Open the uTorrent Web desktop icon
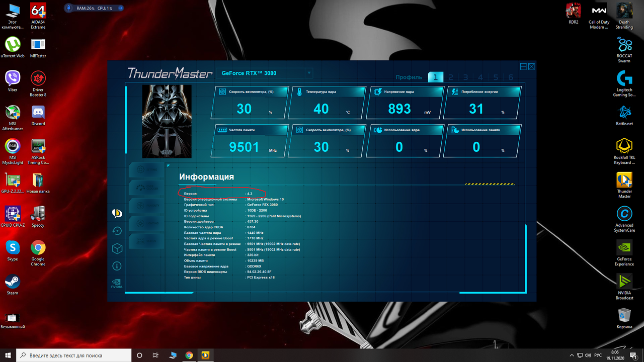This screenshot has width=644, height=362. click(x=13, y=47)
